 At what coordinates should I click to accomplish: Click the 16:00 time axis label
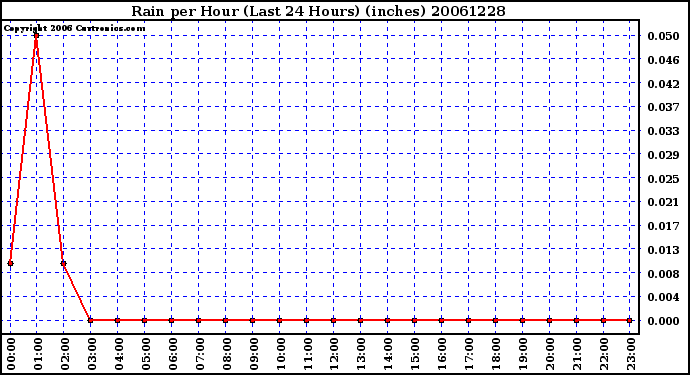442,354
